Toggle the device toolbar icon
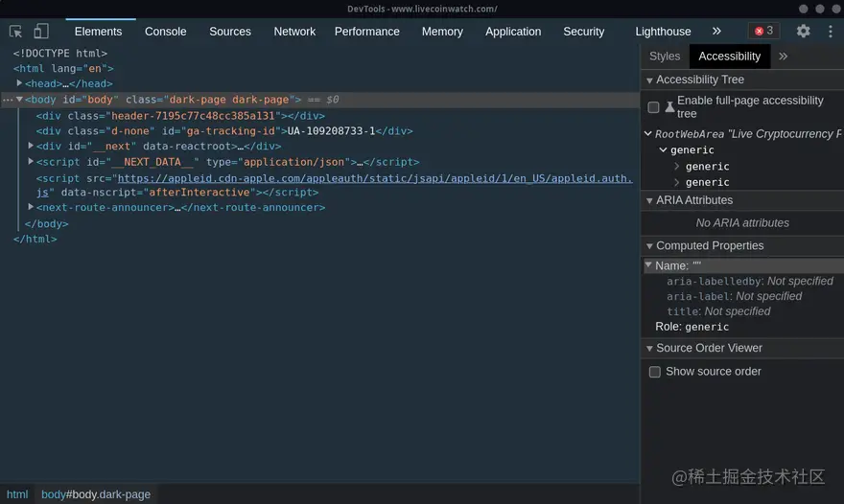Viewport: 844px width, 504px height. click(41, 32)
